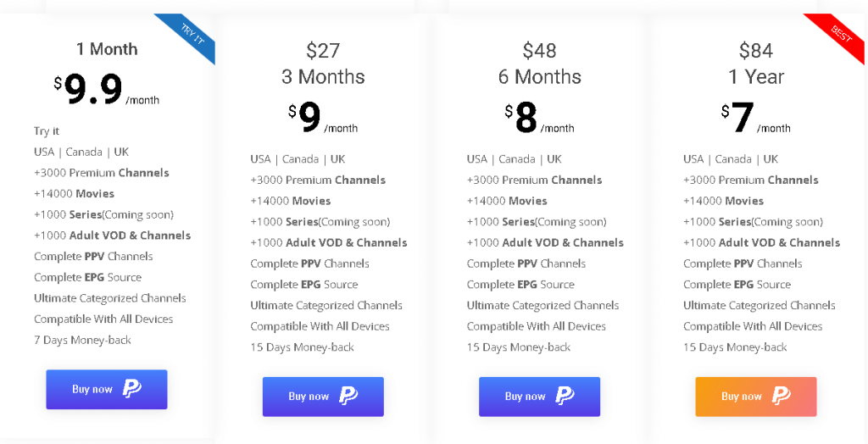
Task: Click PayPal icon on 6 Months plan button
Action: [565, 396]
